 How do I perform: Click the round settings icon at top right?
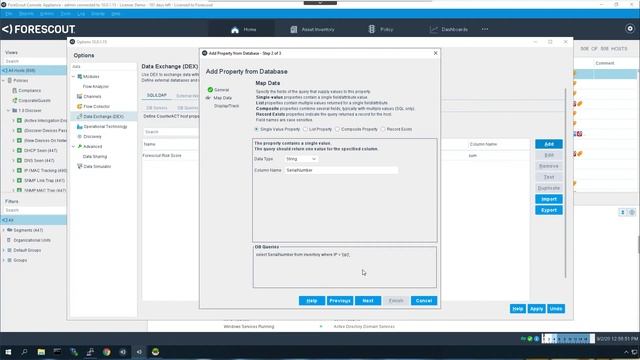(630, 29)
